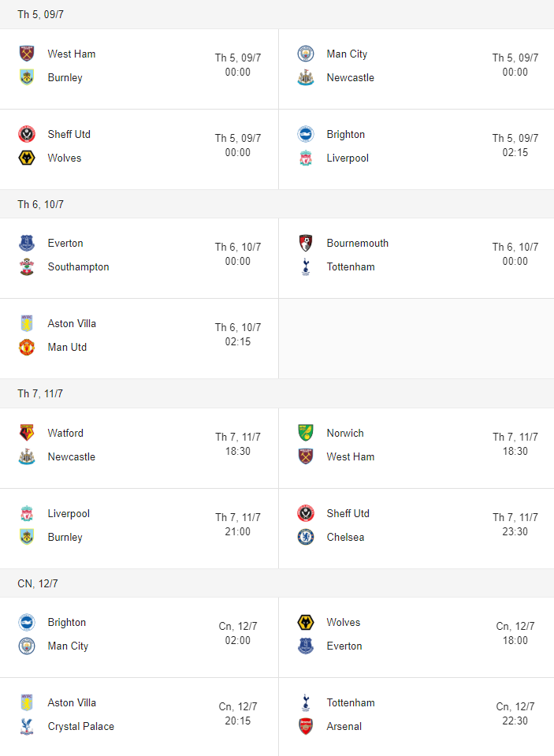
Task: Click the CN, 12/7 date header
Action: click(x=38, y=583)
